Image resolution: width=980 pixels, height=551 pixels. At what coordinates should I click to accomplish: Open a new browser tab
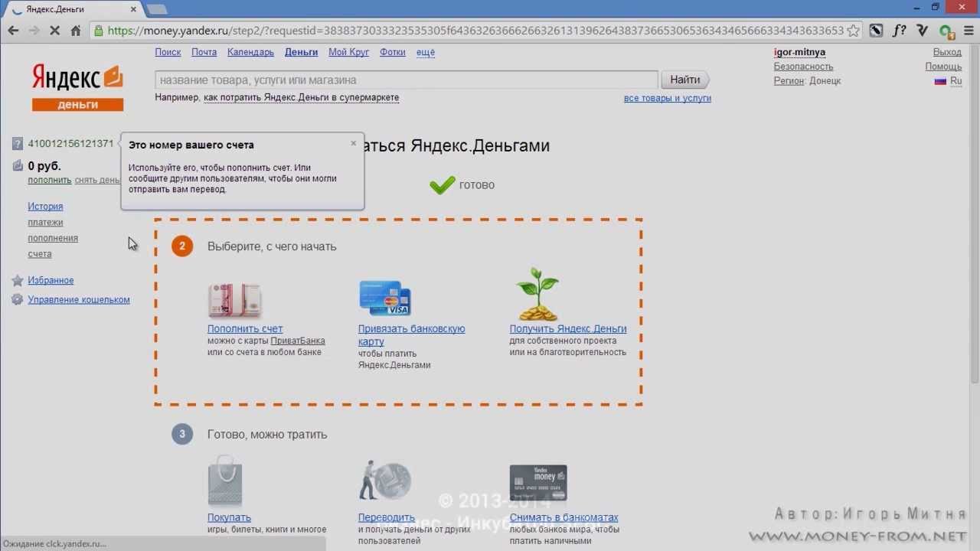[157, 9]
